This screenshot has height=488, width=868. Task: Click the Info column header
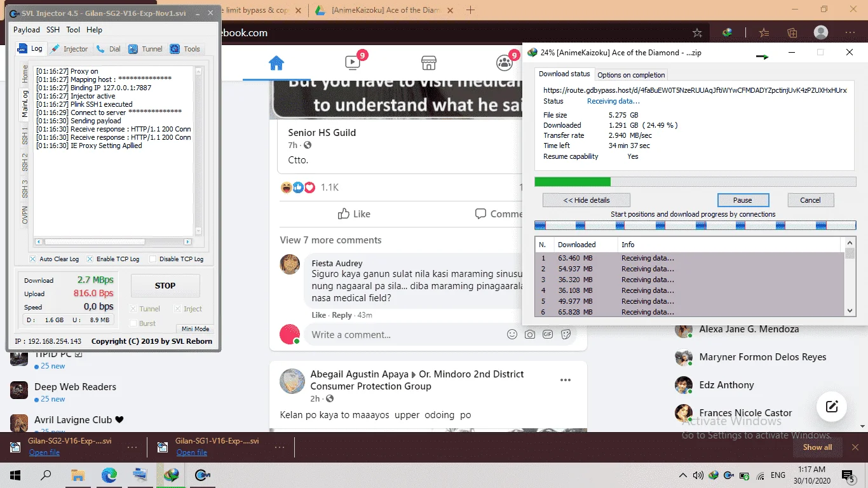628,245
